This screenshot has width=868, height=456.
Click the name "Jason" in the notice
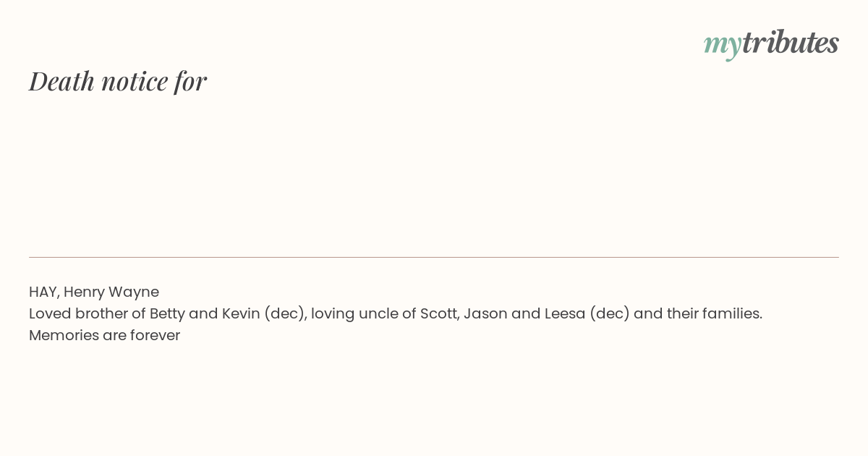tap(485, 313)
